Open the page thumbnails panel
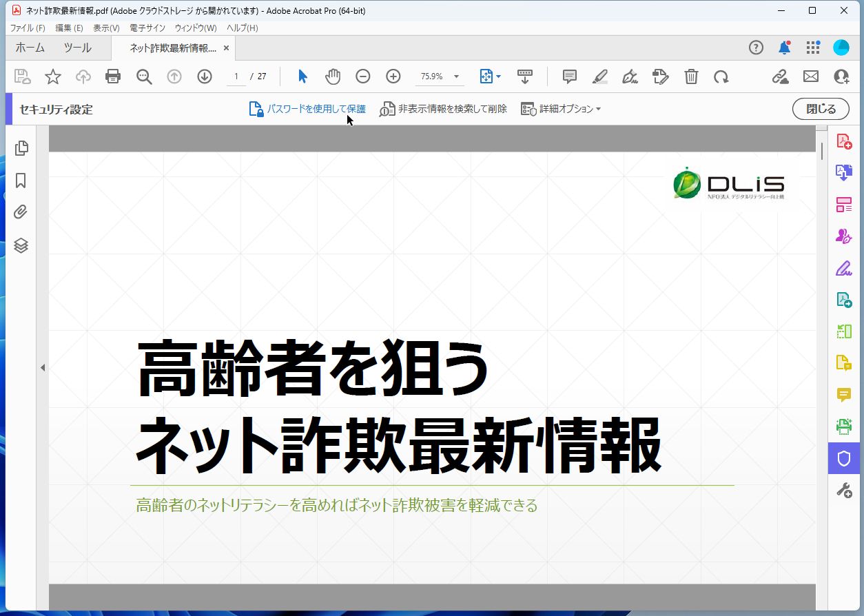 [x=21, y=147]
